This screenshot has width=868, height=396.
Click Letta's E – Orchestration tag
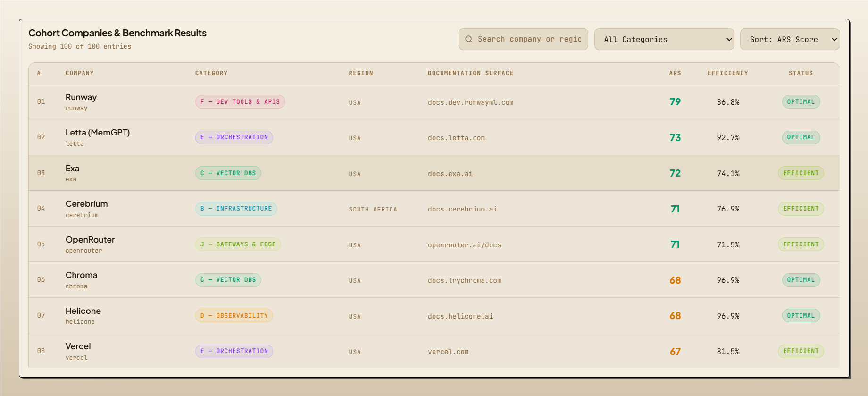point(234,137)
